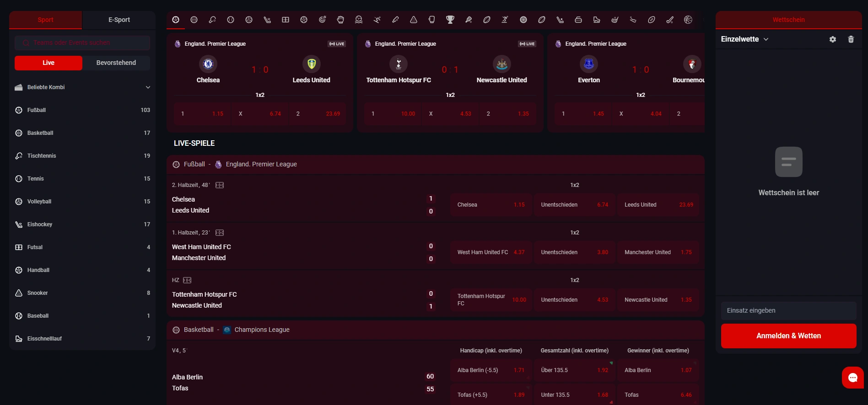Pick Alba Berlin (-5.5) handicap 1.71
868x405 pixels.
pos(491,370)
